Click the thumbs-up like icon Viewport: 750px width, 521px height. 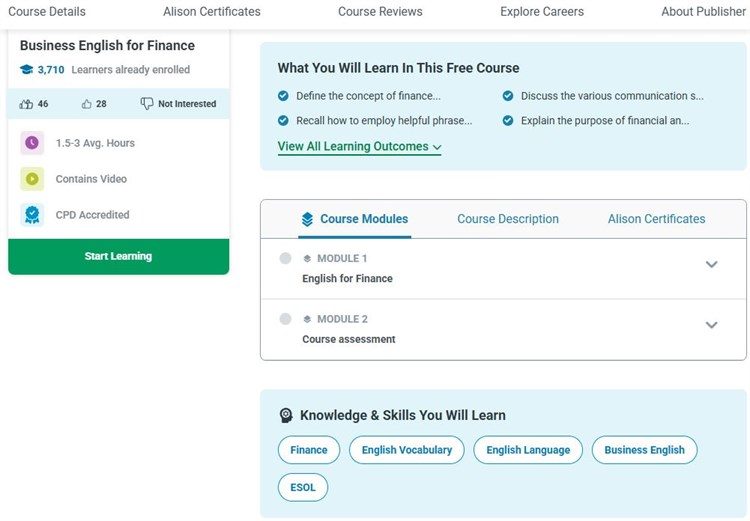coord(26,104)
